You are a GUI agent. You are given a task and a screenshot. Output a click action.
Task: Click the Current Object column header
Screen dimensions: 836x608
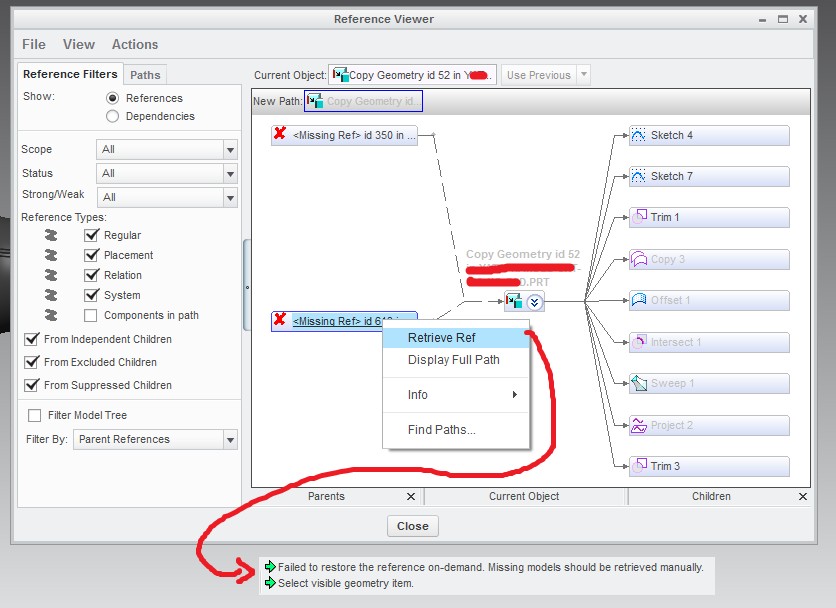tap(524, 496)
